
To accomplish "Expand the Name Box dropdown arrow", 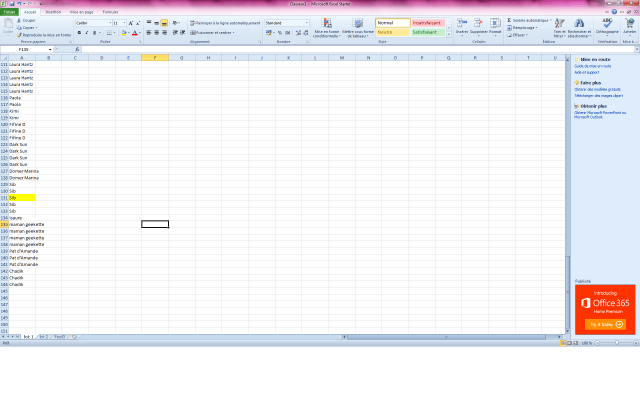I will click(x=50, y=49).
